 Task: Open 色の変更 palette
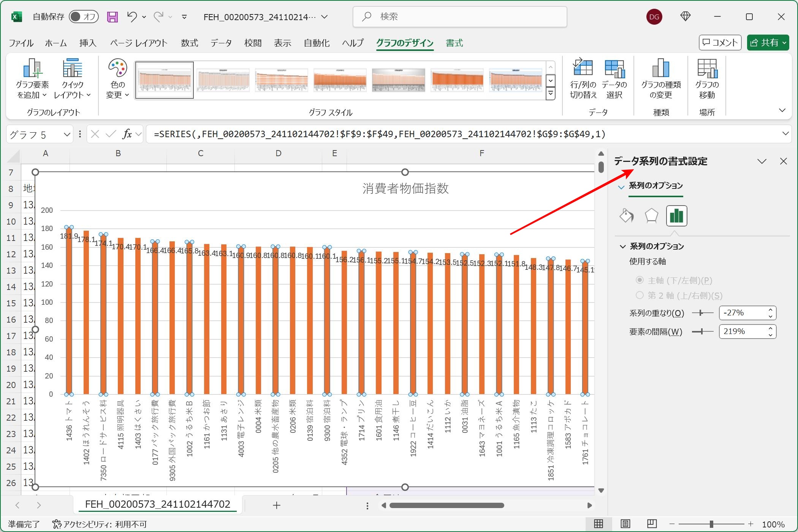[117, 79]
